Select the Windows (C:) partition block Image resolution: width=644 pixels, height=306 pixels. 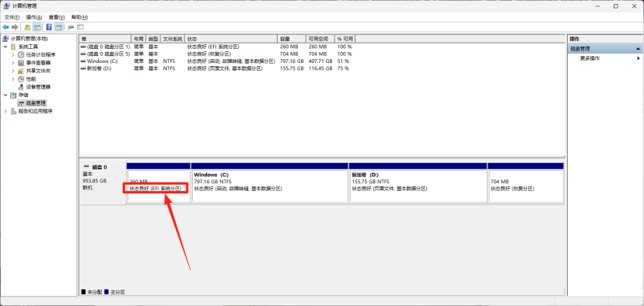pyautogui.click(x=270, y=186)
